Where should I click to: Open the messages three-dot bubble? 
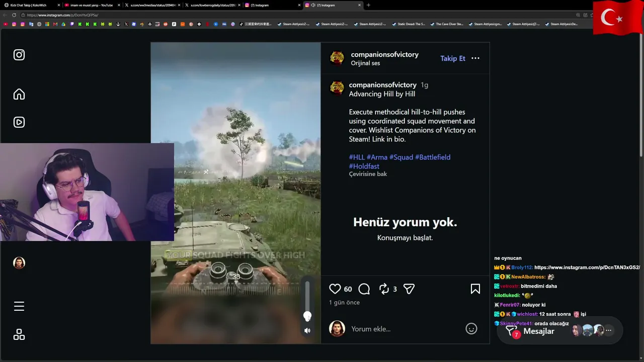tap(608, 330)
